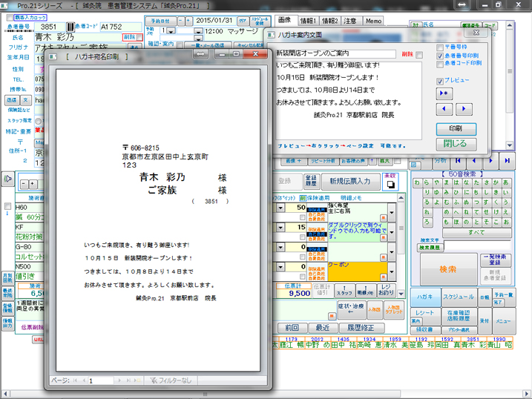This screenshot has width=532, height=399.
Task: Click the か kana search key
Action: point(496,182)
